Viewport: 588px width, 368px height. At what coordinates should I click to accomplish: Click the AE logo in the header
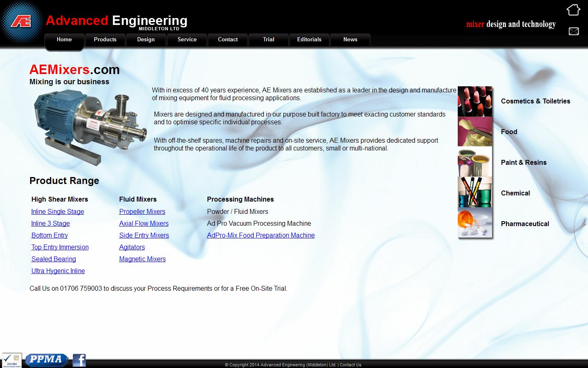[x=21, y=21]
